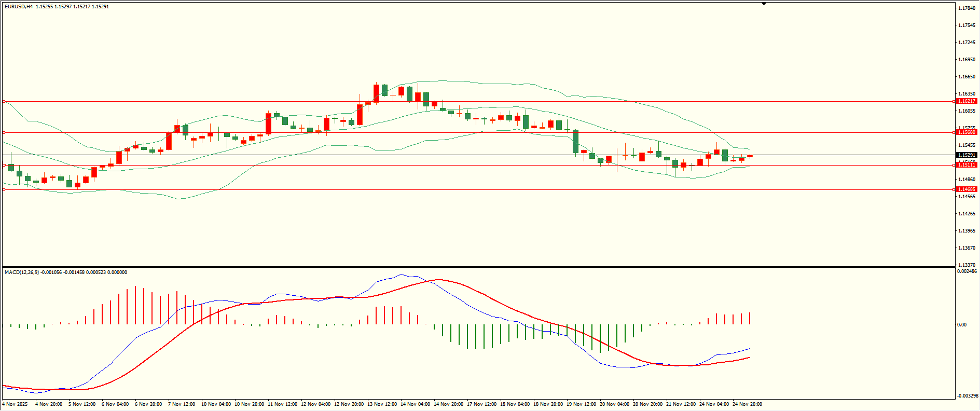Select the 1.15680 horizontal line price tag
Viewport: 980px width, 411px height.
[967, 132]
